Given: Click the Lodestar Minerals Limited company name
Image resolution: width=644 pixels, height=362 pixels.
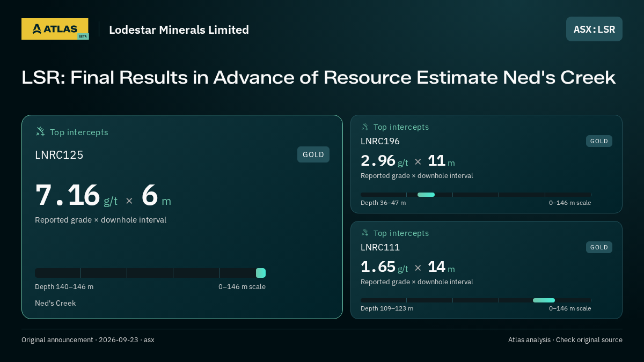Looking at the screenshot, I should pyautogui.click(x=179, y=29).
